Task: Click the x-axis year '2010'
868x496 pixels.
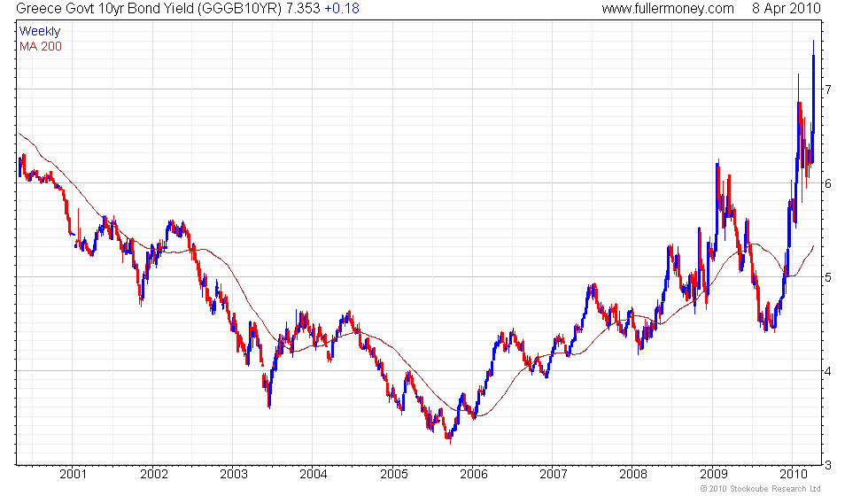Action: point(794,475)
